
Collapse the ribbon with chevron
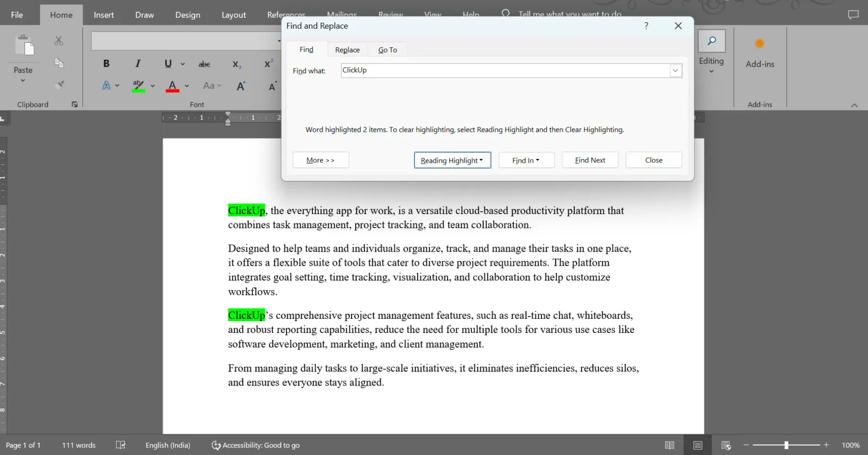click(854, 105)
